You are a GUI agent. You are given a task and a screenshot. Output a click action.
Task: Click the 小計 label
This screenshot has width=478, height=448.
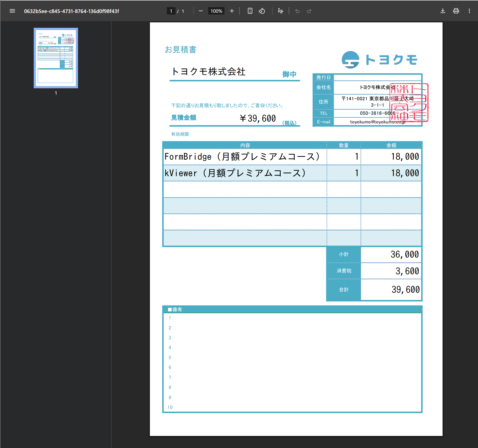344,254
